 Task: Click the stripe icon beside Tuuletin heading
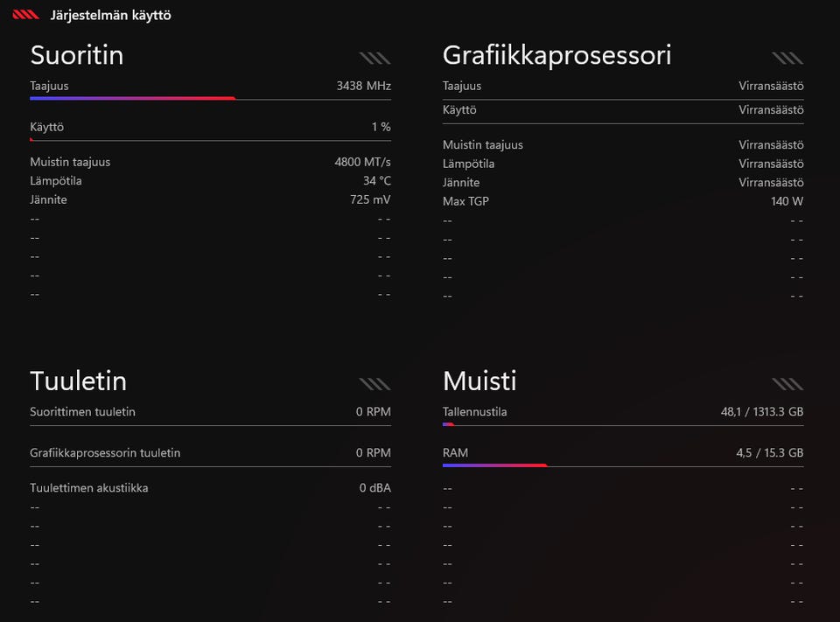pos(375,383)
